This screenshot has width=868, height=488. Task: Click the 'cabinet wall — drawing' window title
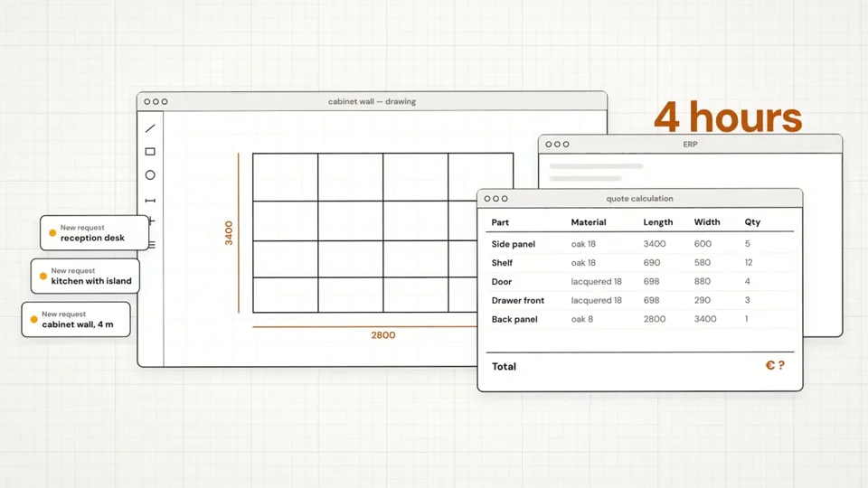(x=372, y=101)
